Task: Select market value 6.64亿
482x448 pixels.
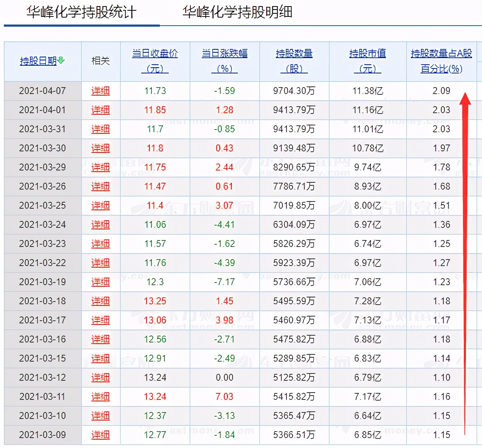Action: pyautogui.click(x=368, y=416)
